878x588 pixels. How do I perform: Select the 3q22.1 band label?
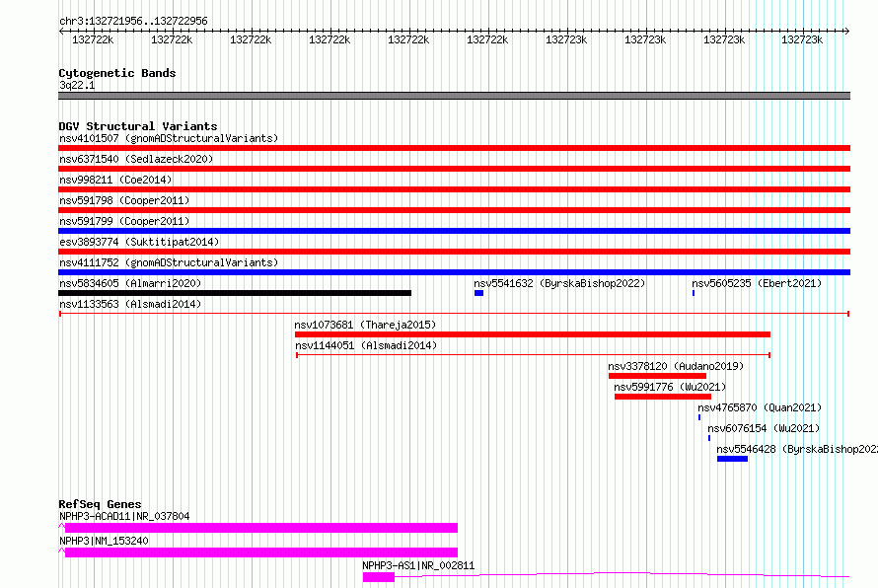tap(77, 85)
